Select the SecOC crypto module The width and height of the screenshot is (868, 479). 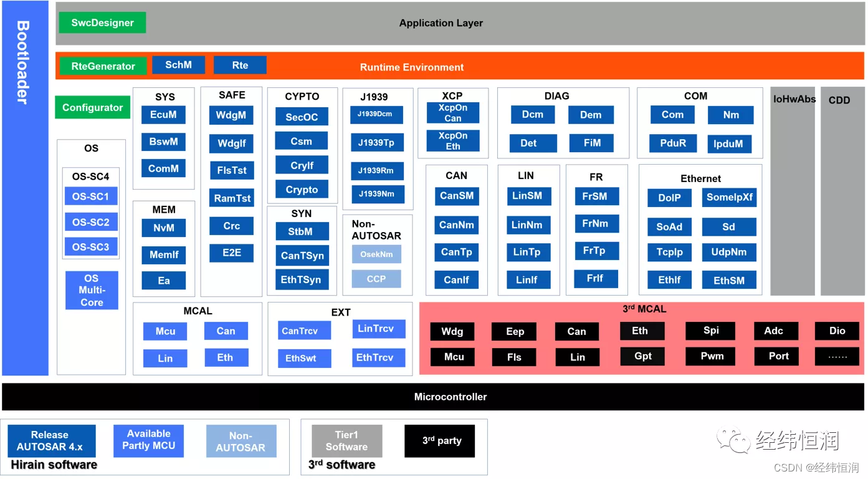click(x=301, y=116)
